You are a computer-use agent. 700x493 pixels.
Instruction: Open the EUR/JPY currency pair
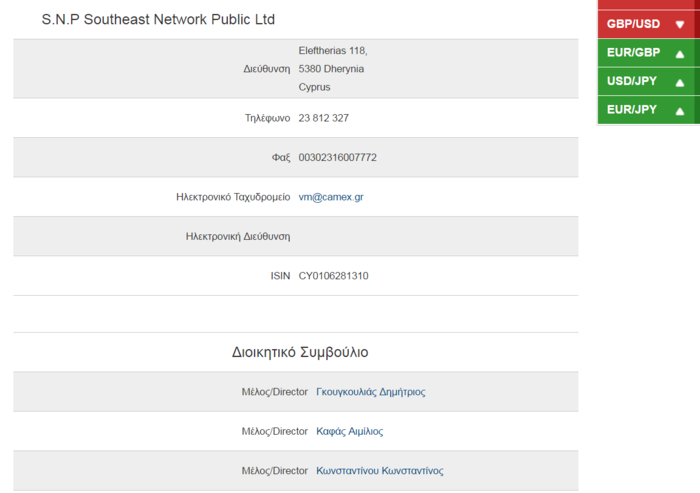632,109
